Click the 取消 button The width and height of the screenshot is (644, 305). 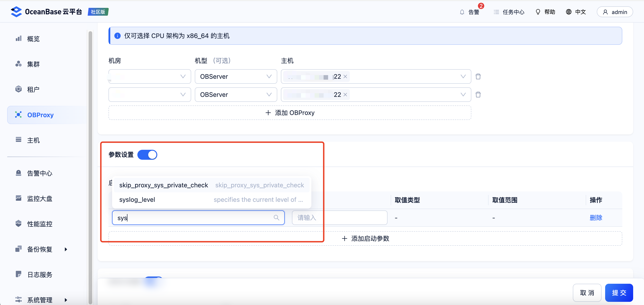pos(587,293)
